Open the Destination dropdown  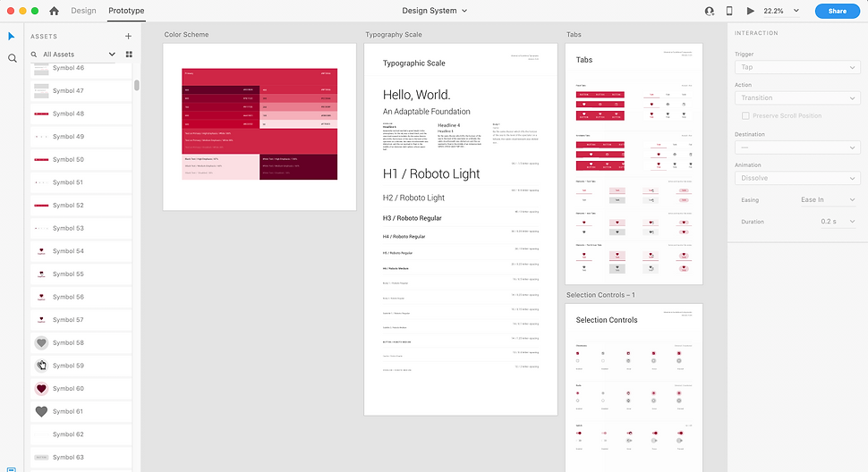[x=797, y=147]
